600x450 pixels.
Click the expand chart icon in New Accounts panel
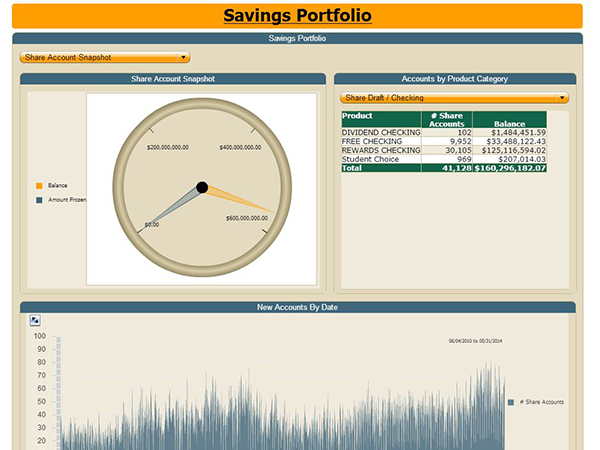(x=34, y=320)
